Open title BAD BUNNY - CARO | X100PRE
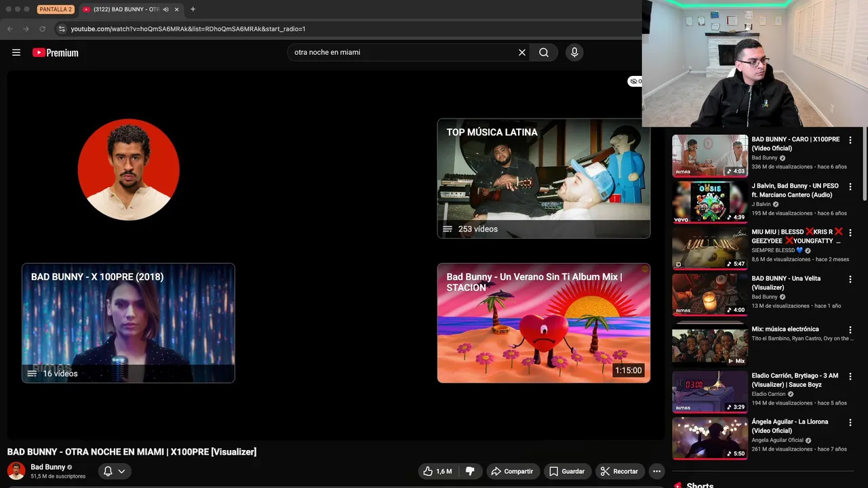Image resolution: width=868 pixels, height=488 pixels. (x=795, y=144)
